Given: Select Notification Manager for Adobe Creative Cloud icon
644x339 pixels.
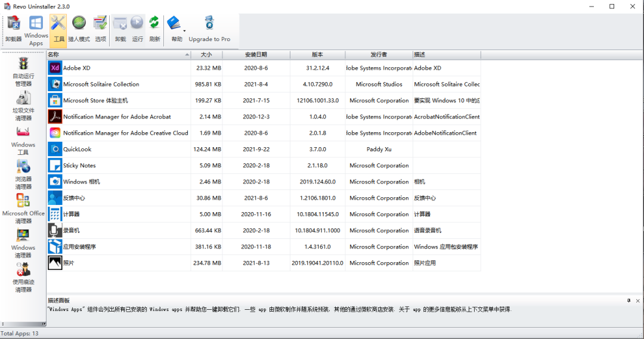Looking at the screenshot, I should [55, 133].
